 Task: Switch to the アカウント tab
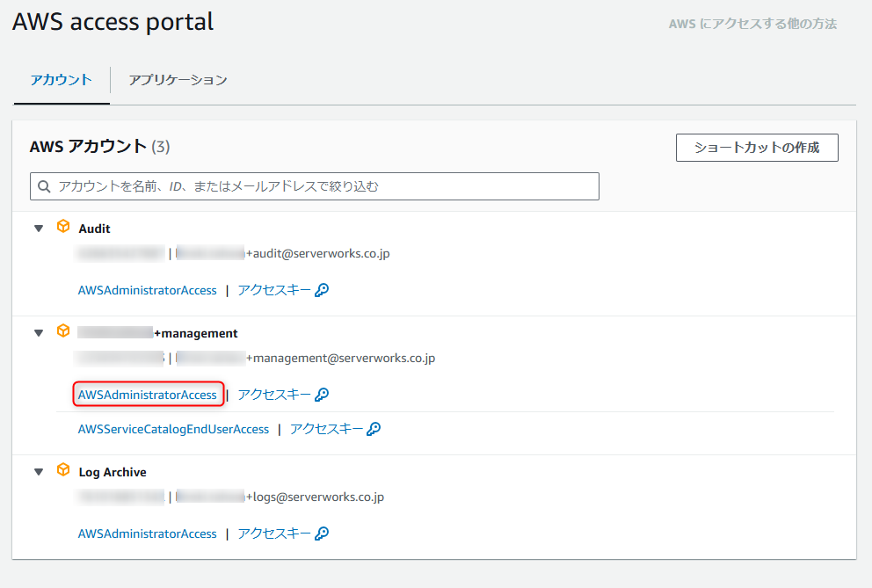62,80
